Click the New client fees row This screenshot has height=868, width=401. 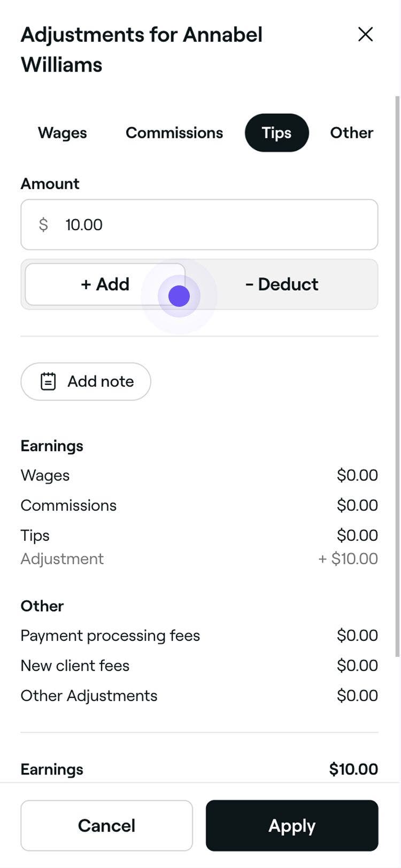coord(75,666)
